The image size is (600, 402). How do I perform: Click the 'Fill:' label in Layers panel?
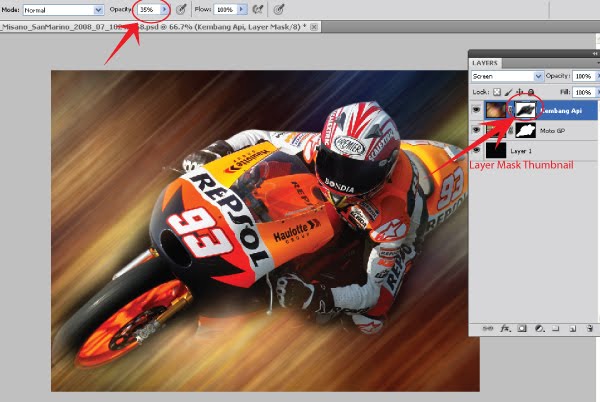[x=566, y=92]
